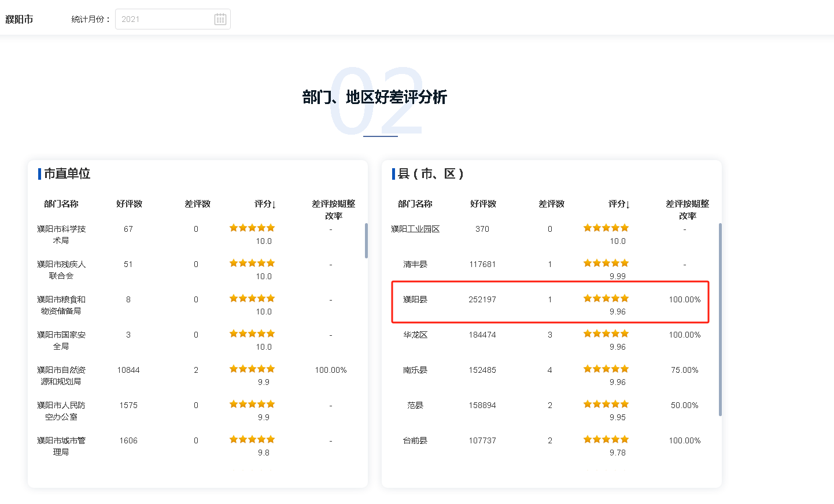834x504 pixels.
Task: Click star rating for 濮阳市粮食和物资储备局
Action: click(x=252, y=298)
